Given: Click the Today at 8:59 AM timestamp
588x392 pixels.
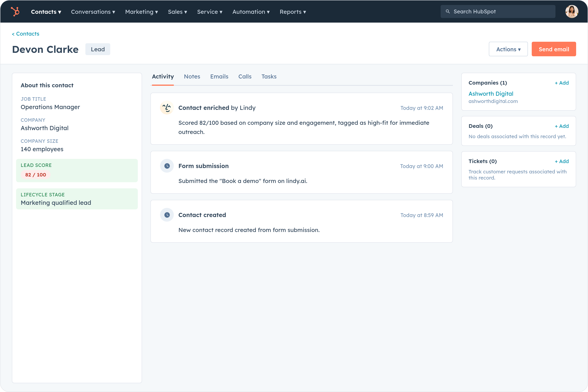Looking at the screenshot, I should tap(422, 215).
